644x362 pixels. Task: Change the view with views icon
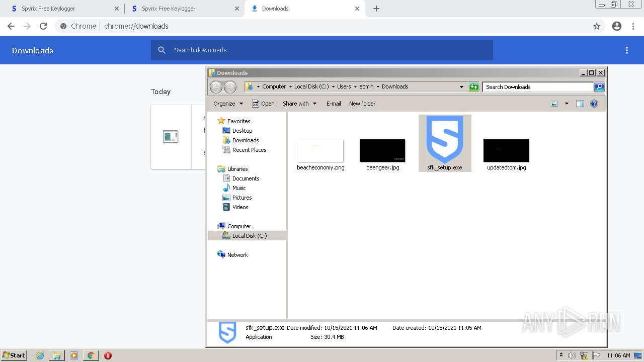tap(554, 104)
